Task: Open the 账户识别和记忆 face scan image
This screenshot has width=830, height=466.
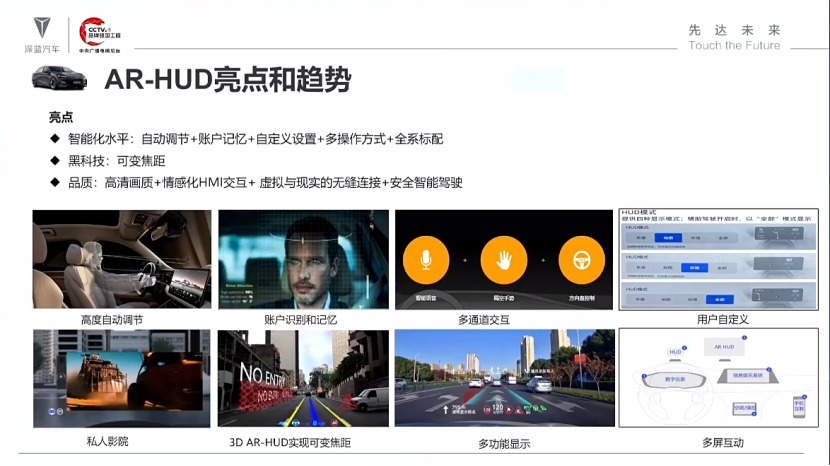Action: (303, 259)
